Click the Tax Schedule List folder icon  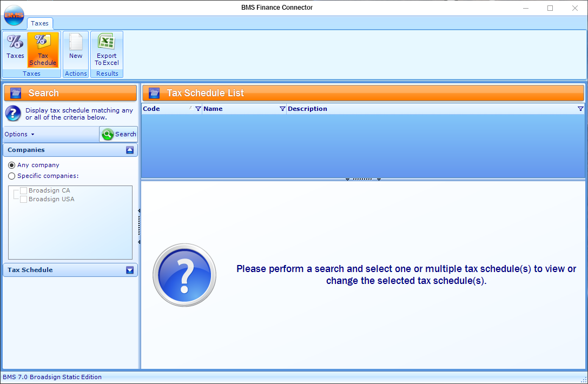[x=154, y=93]
